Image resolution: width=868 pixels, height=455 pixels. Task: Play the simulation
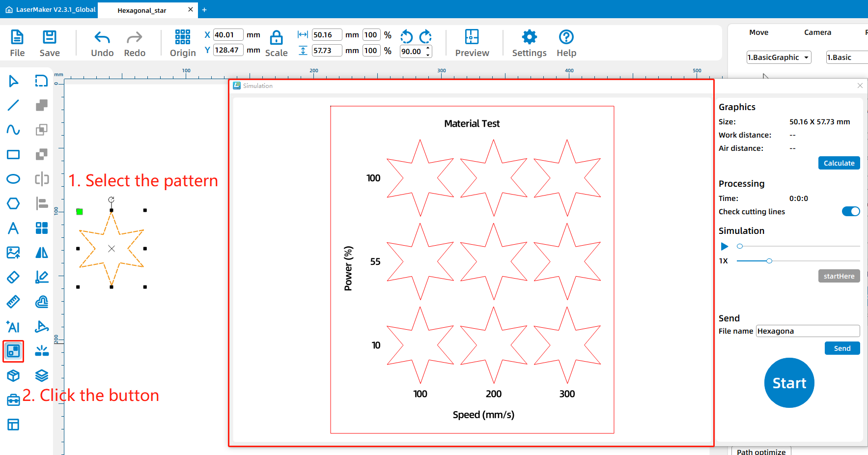(x=724, y=246)
